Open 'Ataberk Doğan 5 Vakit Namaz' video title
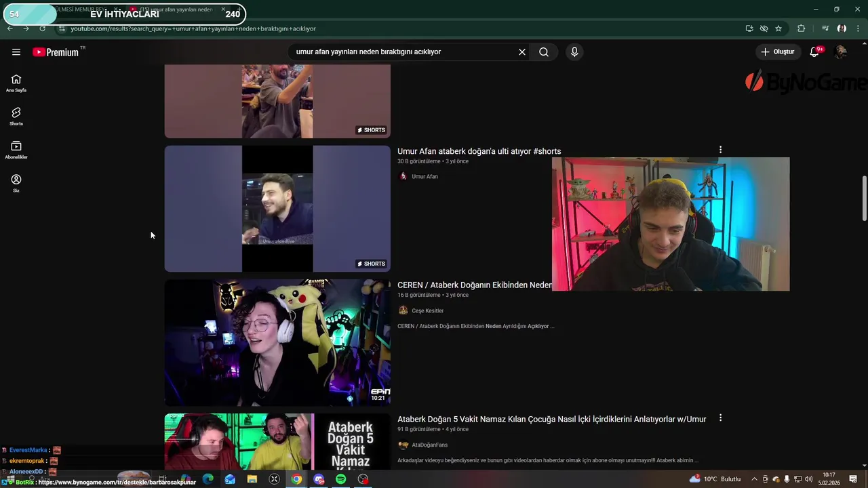 point(551,420)
